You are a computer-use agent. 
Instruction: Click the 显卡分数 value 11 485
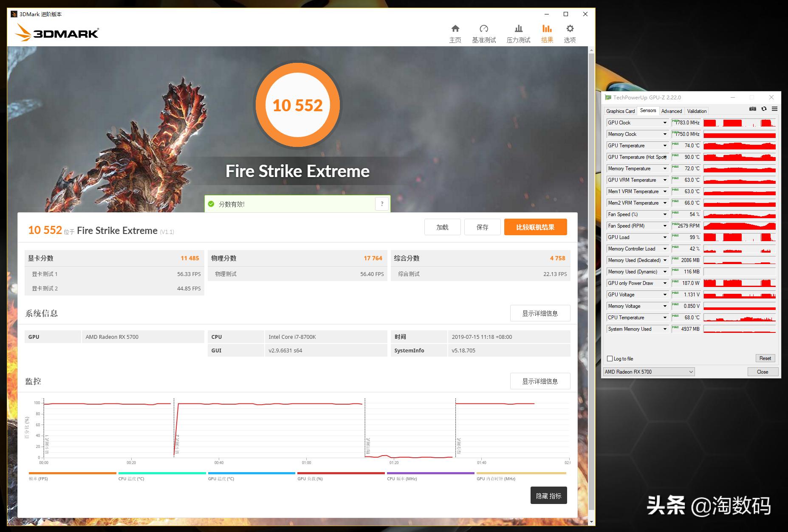(x=190, y=258)
